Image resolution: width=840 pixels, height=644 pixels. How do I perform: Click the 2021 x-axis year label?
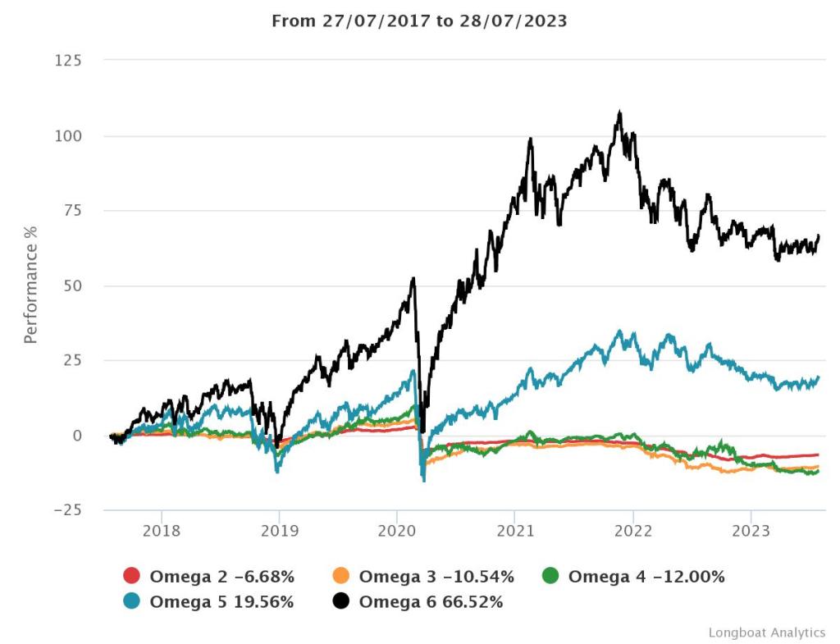[x=514, y=532]
